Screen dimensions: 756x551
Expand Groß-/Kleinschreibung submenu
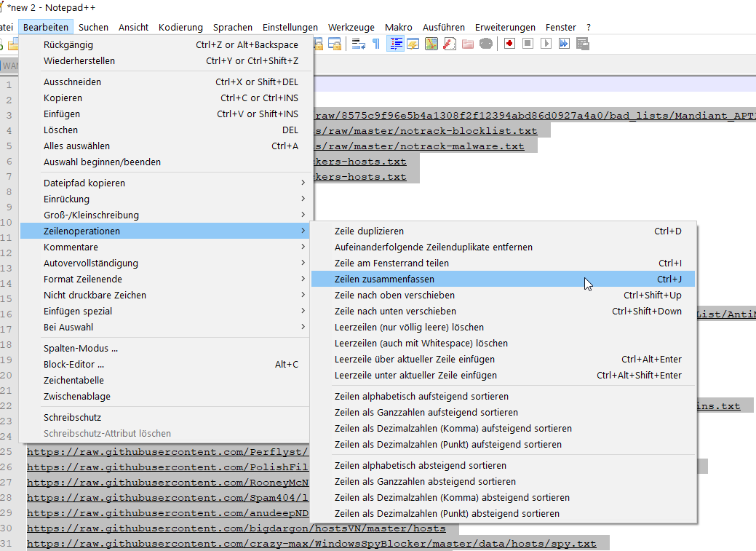[164, 215]
